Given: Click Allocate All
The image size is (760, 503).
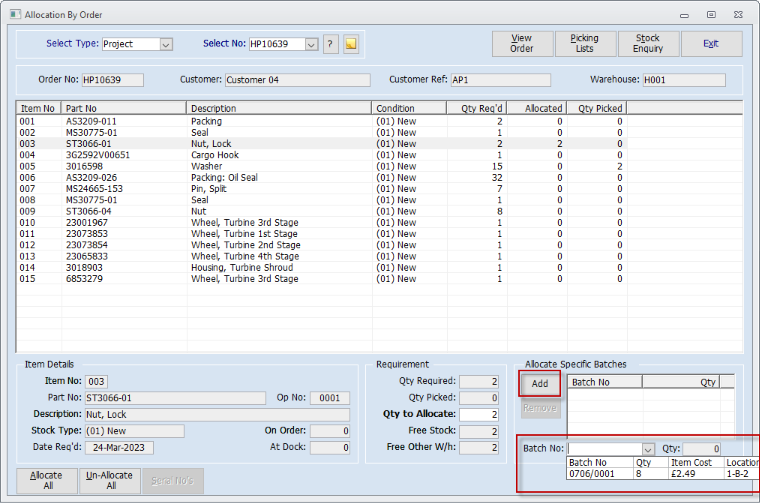Looking at the screenshot, I should [47, 480].
